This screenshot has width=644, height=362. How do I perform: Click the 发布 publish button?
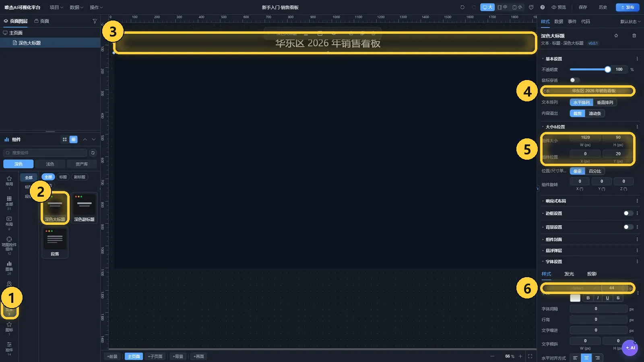[x=627, y=7]
